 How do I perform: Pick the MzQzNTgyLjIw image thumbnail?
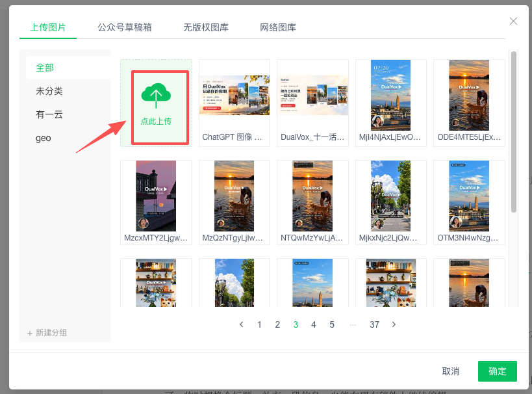[234, 202]
